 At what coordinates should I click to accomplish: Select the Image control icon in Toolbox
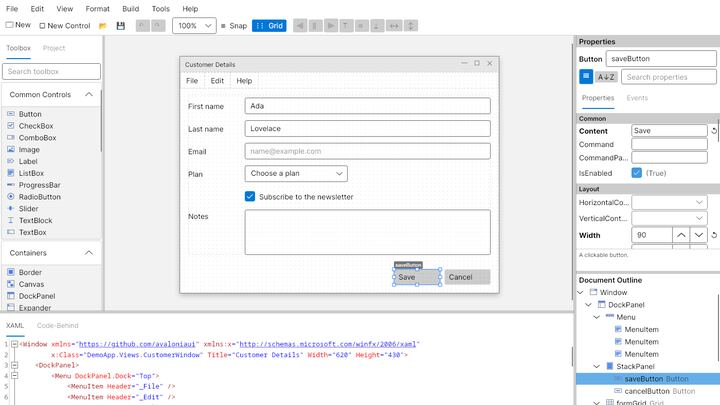tap(11, 150)
